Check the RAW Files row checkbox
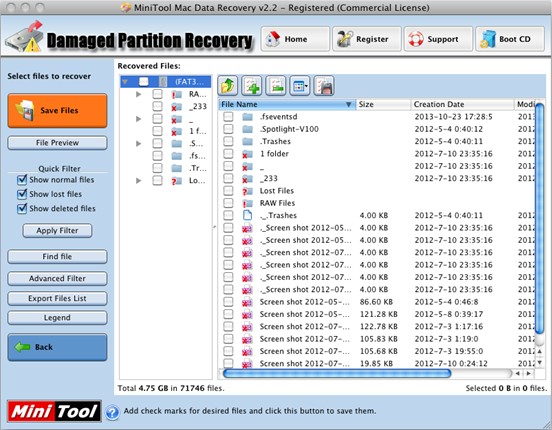Viewport: 552px width, 430px height. [228, 203]
